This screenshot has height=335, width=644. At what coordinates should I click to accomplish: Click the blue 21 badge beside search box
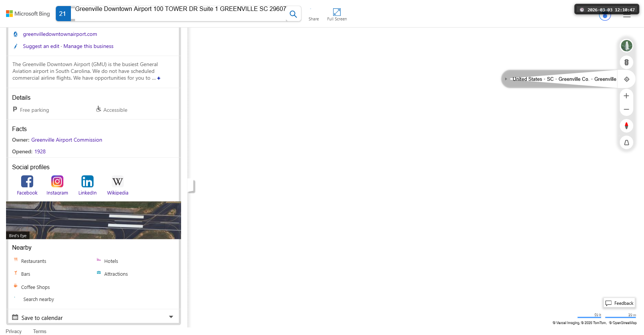point(63,14)
